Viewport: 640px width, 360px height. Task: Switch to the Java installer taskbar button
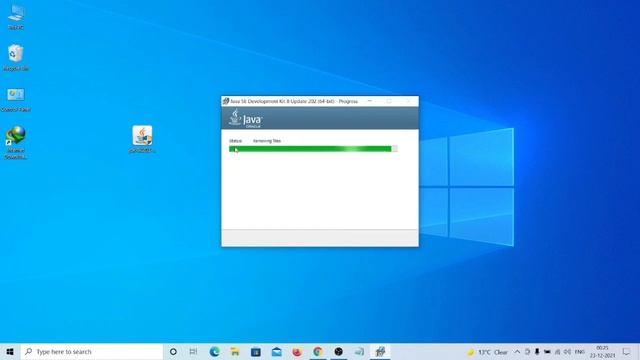380,351
